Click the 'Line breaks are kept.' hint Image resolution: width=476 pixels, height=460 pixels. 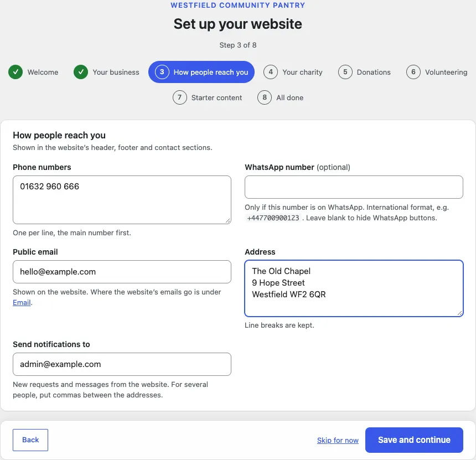(280, 325)
